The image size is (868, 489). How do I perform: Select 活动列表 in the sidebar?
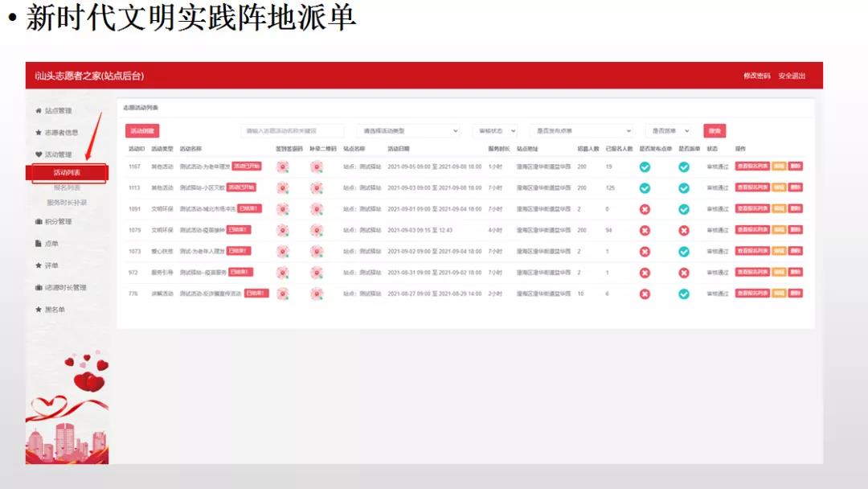point(68,173)
